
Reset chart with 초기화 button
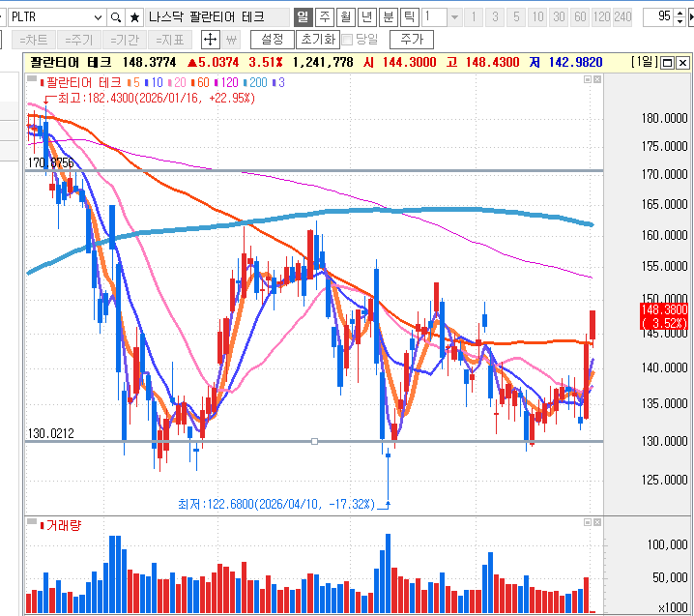coord(318,40)
